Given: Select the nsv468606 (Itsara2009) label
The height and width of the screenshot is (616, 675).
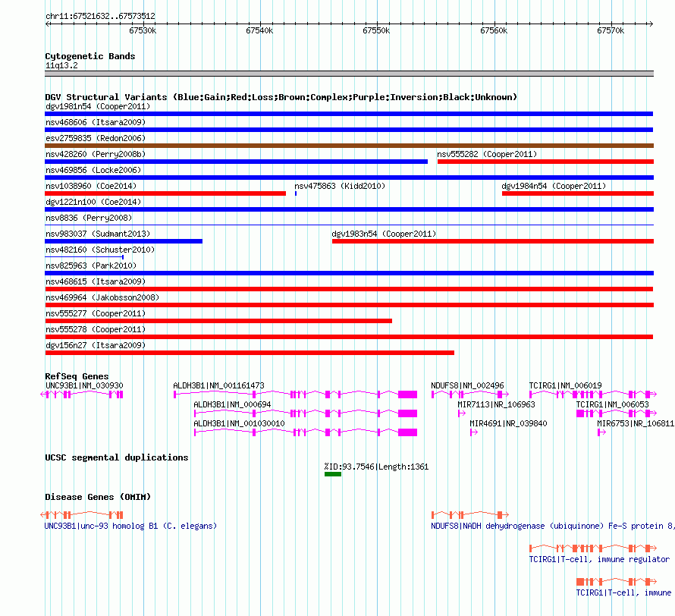Looking at the screenshot, I should pyautogui.click(x=96, y=122).
